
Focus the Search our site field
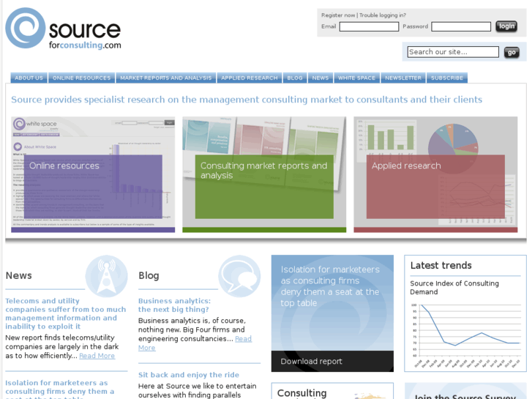453,52
